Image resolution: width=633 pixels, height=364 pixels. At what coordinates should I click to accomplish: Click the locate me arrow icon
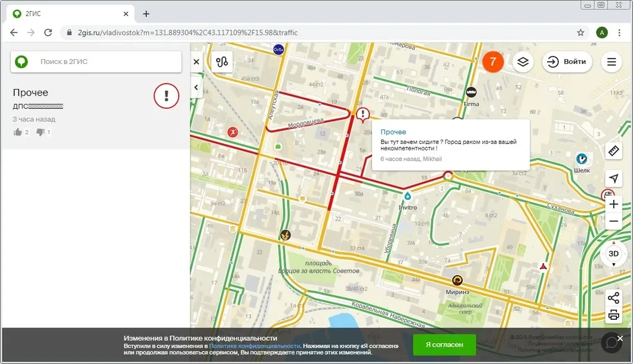coord(613,178)
